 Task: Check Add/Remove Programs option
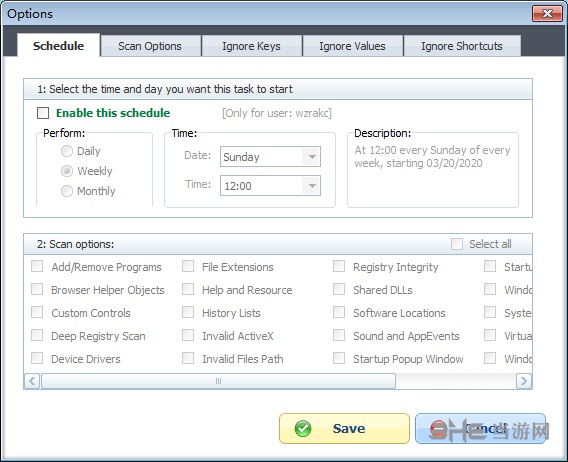(x=37, y=266)
